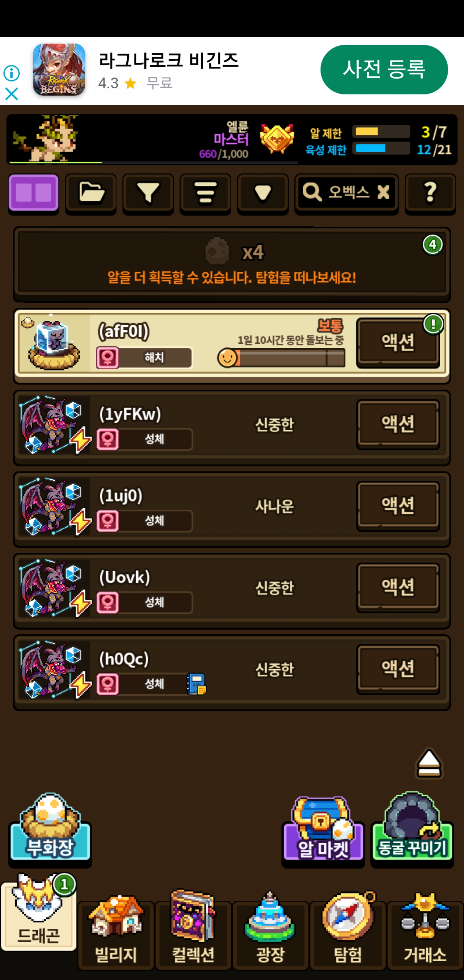Switch to the 빌리지 tab
Viewport: 464px width, 980px height.
116,931
